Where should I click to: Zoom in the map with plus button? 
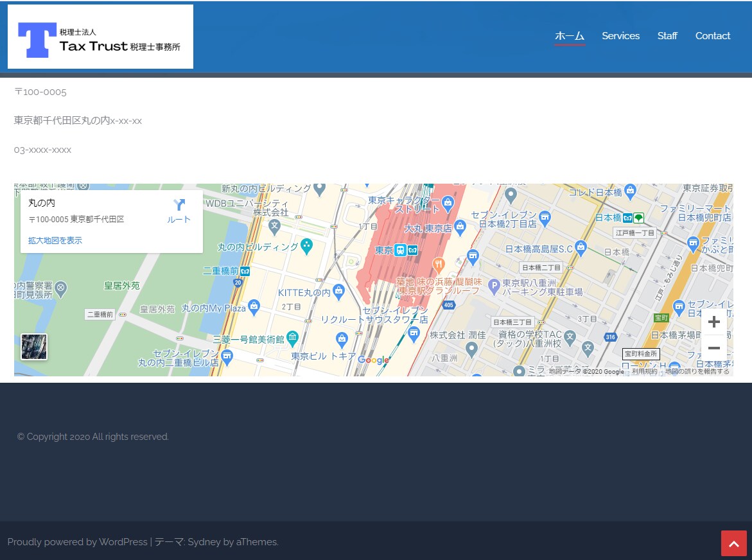pyautogui.click(x=713, y=322)
